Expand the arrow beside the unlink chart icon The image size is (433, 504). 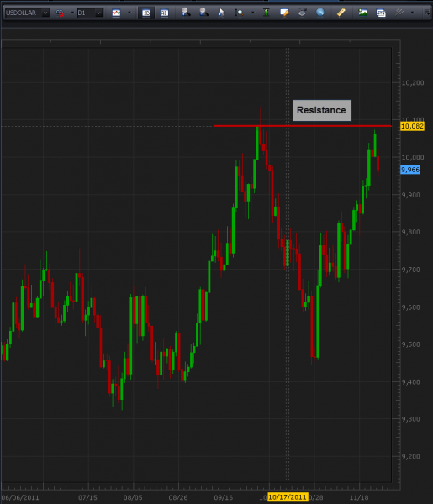coord(72,13)
